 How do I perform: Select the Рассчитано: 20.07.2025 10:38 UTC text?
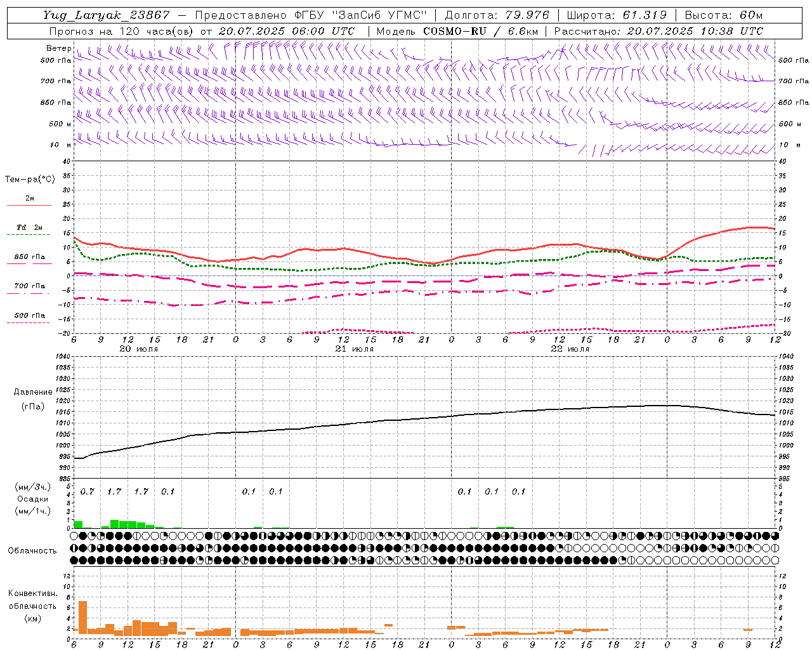pyautogui.click(x=658, y=31)
